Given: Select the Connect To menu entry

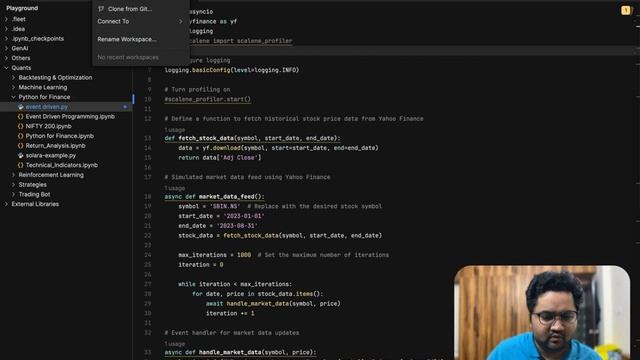Looking at the screenshot, I should (x=113, y=21).
